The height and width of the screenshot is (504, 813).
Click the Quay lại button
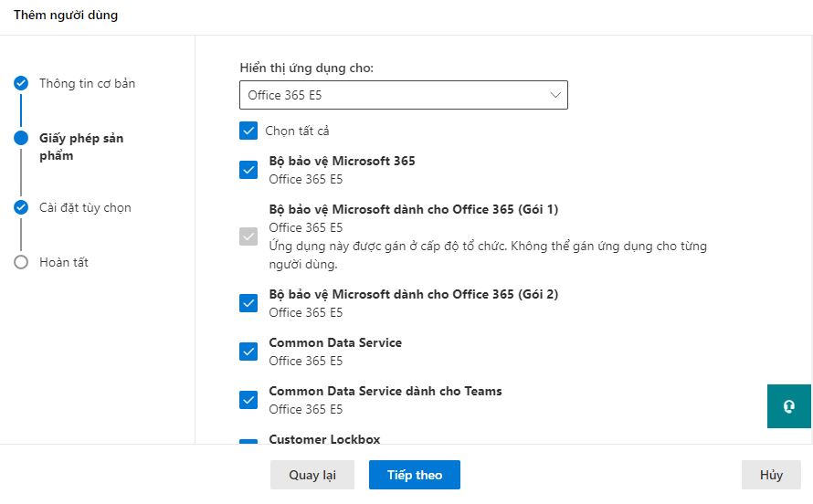312,475
